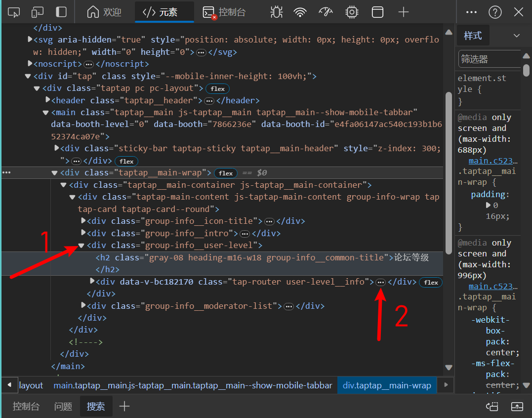Open the Performance gauge icon panel
The image size is (532, 418).
click(326, 12)
